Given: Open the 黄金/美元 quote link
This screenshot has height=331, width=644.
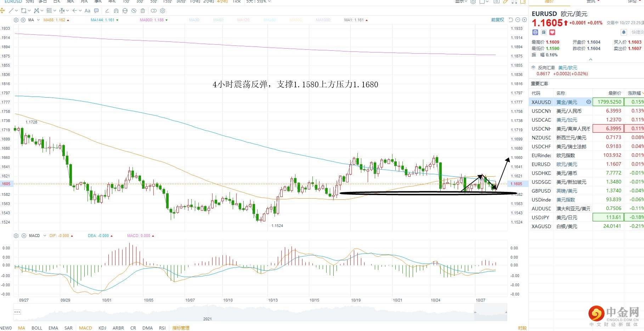Looking at the screenshot, I should [567, 102].
